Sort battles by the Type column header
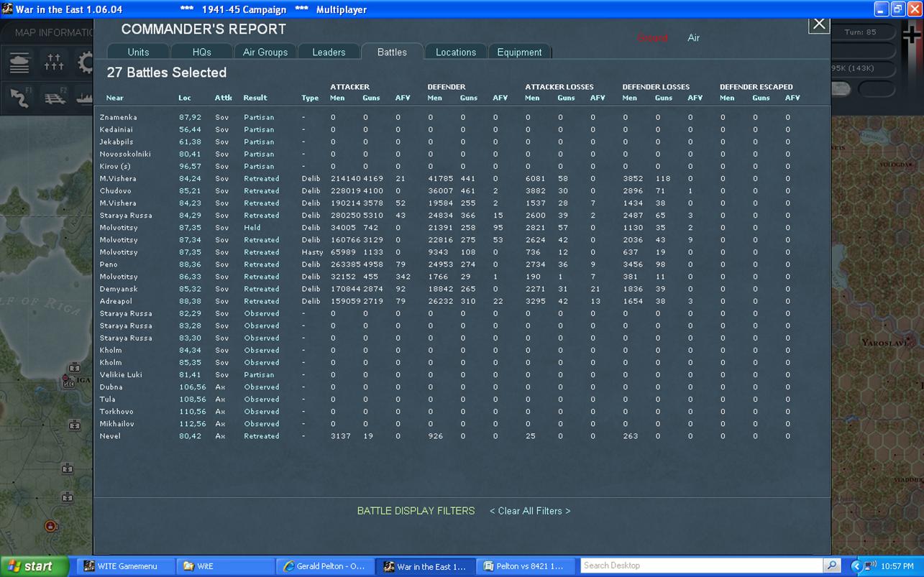Screen dimensions: 924x577 click(x=310, y=98)
